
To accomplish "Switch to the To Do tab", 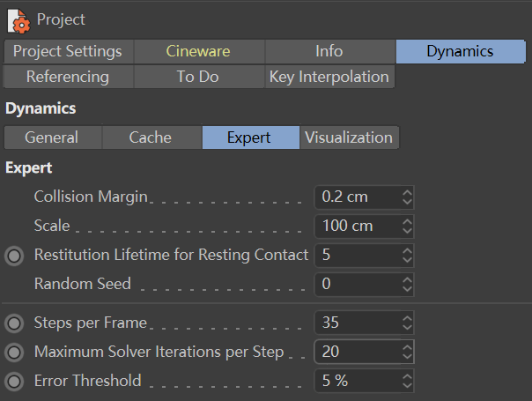I will (x=198, y=77).
